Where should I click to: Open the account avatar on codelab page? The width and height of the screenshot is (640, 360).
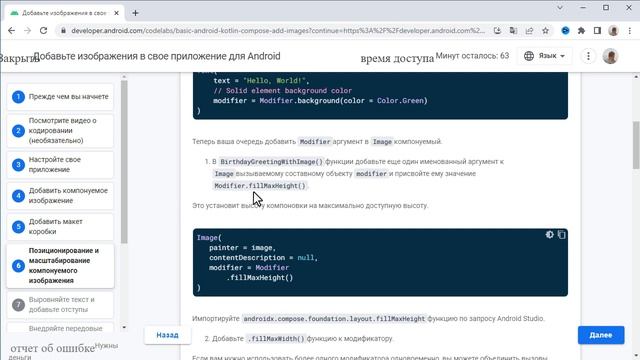pos(610,56)
